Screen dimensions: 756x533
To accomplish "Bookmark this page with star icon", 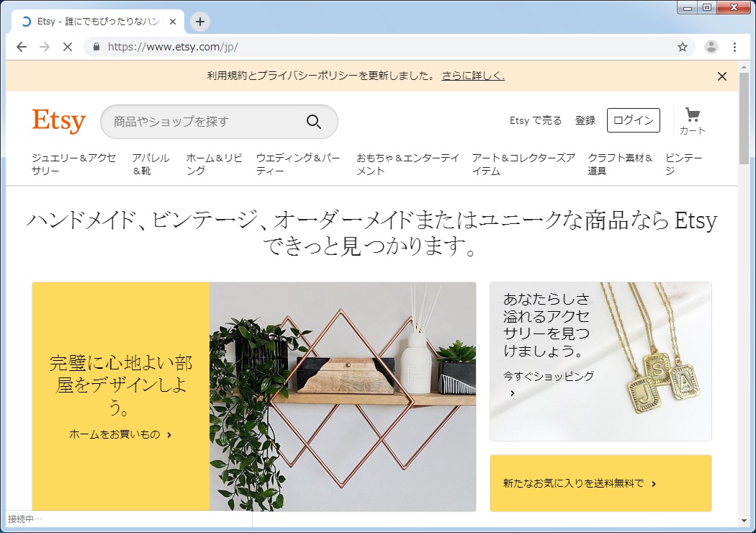I will point(682,47).
